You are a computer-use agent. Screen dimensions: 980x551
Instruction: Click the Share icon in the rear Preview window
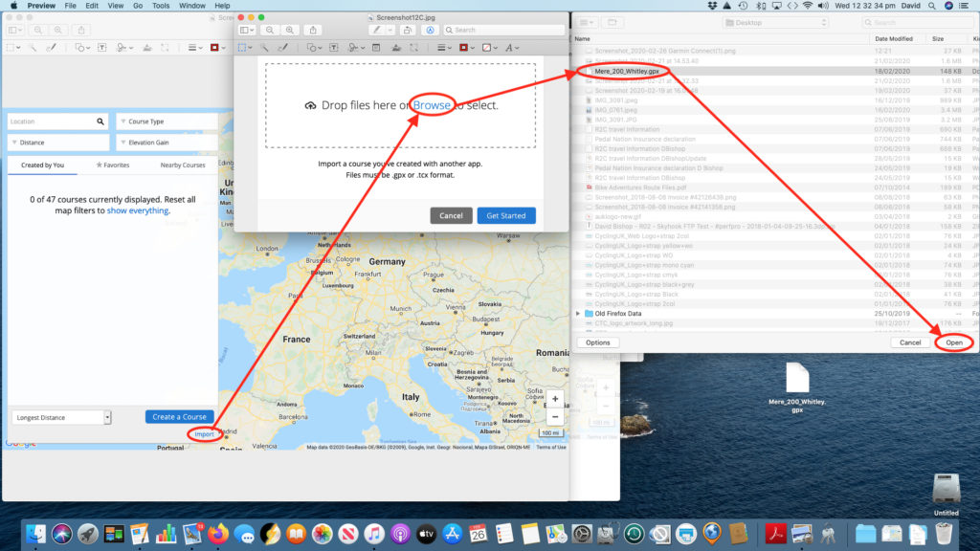pyautogui.click(x=81, y=30)
